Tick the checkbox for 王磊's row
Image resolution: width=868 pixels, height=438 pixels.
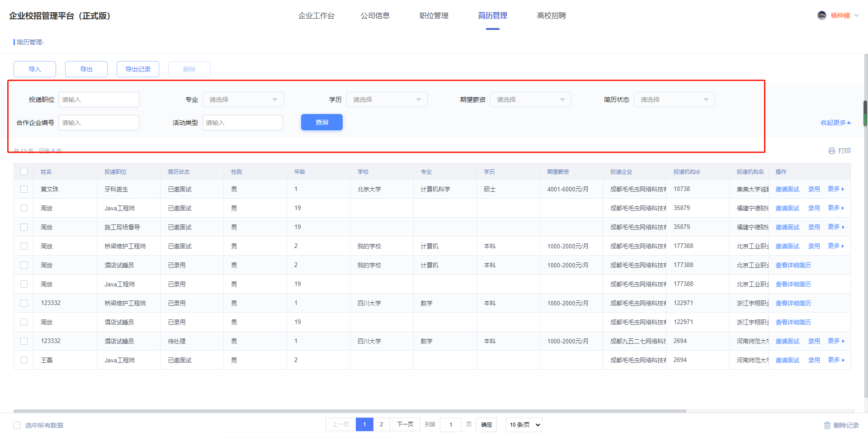click(x=24, y=360)
